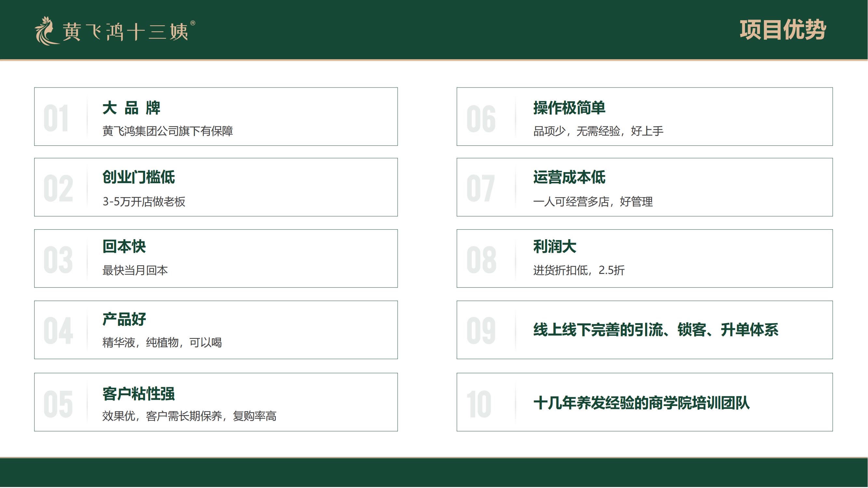This screenshot has width=868, height=488.
Task: Click the 创业门槛低 heading
Action: [x=139, y=177]
